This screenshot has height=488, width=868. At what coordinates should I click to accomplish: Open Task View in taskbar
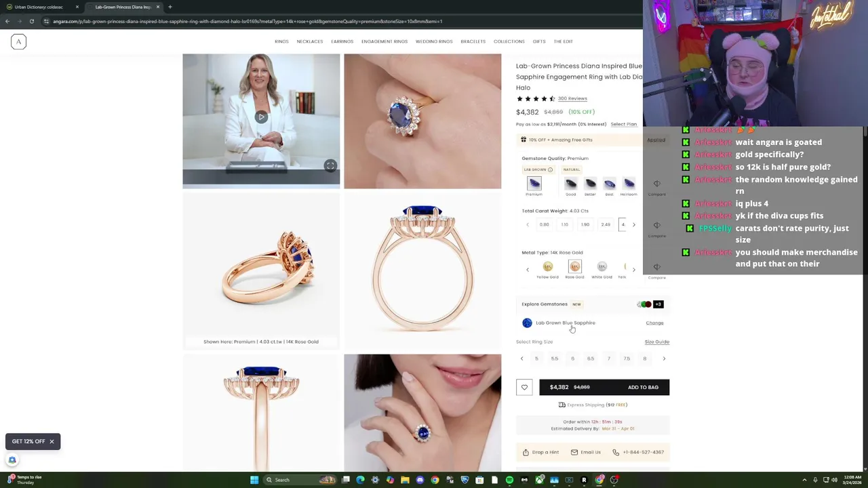[x=345, y=480]
